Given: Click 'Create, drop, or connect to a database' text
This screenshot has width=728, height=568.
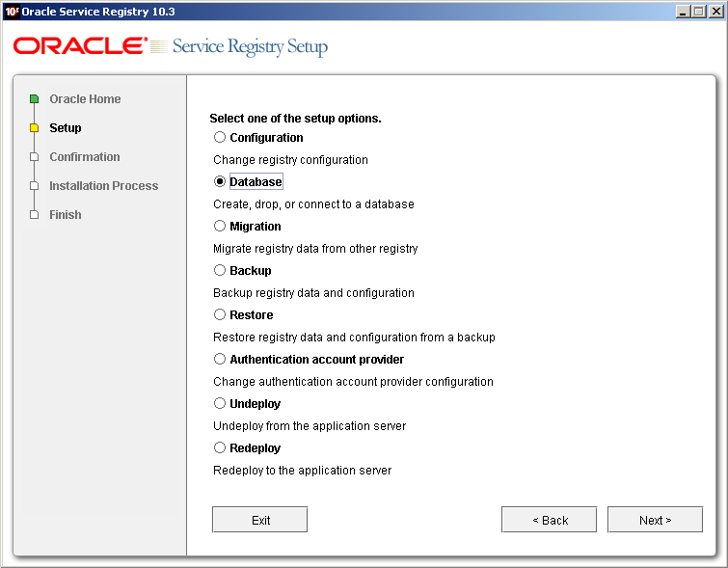Looking at the screenshot, I should click(313, 204).
